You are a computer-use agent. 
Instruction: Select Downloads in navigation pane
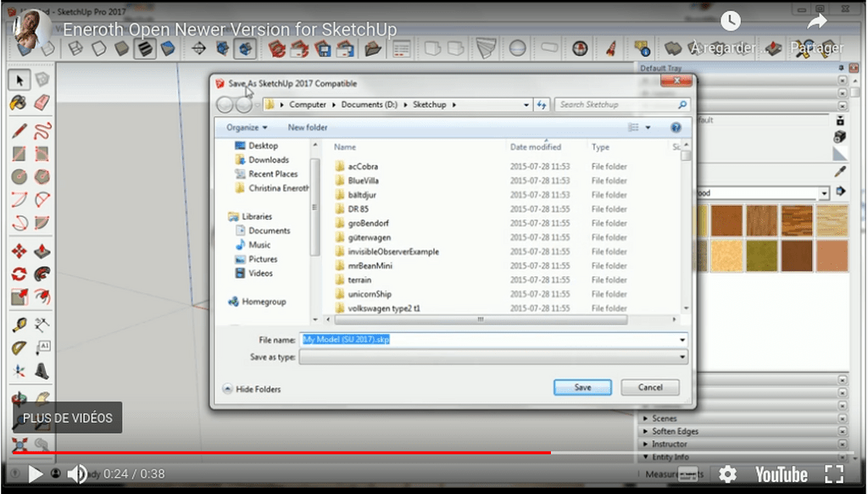[x=262, y=160]
